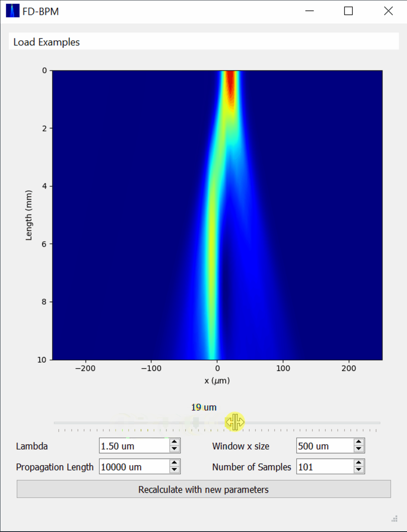
Task: Click the Lambda input showing 1.50 um
Action: (133, 446)
